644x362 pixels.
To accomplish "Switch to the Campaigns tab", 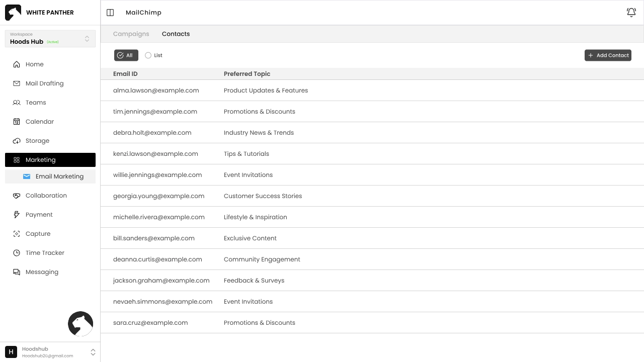I will pos(131,34).
